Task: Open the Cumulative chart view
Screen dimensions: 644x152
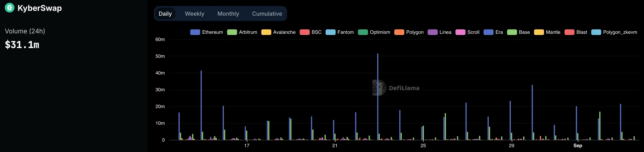Action: tap(267, 14)
